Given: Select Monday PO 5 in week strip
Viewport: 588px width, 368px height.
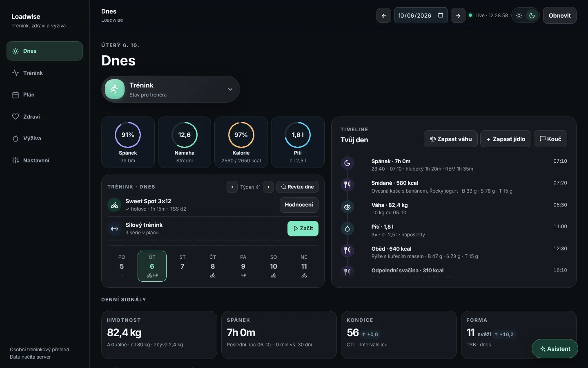Looking at the screenshot, I should pos(122,266).
